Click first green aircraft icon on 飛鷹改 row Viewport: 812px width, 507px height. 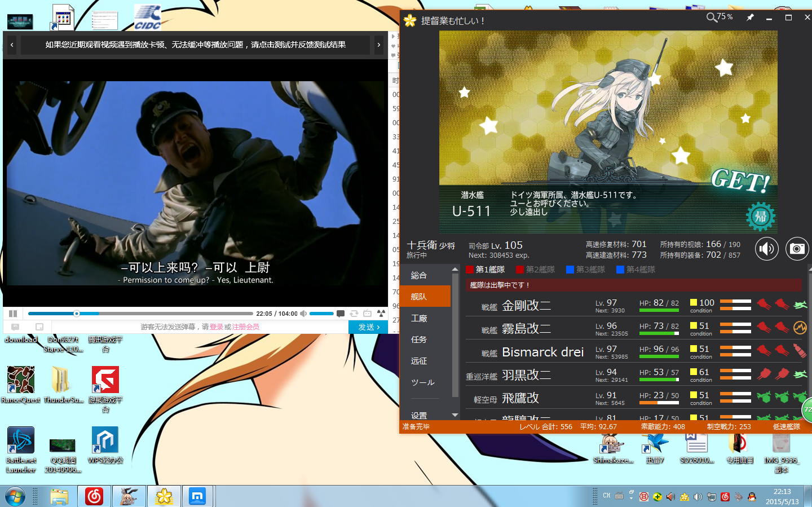tap(764, 397)
